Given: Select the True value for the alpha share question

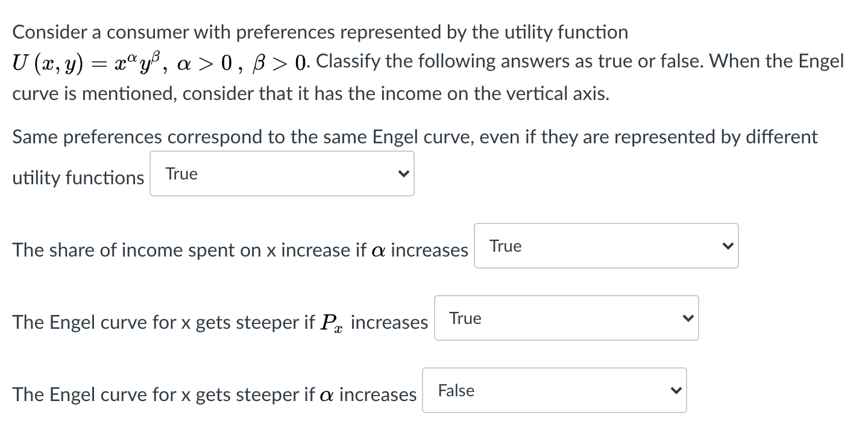Looking at the screenshot, I should pyautogui.click(x=505, y=246).
